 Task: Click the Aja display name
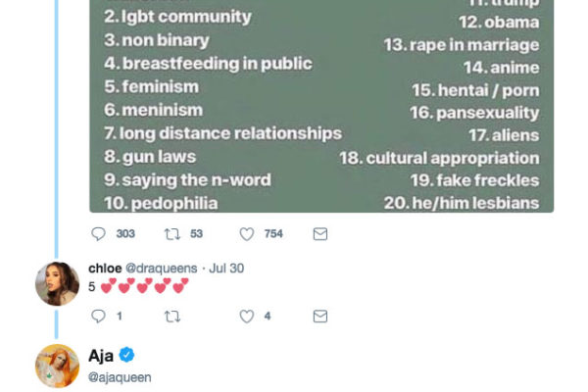(101, 355)
